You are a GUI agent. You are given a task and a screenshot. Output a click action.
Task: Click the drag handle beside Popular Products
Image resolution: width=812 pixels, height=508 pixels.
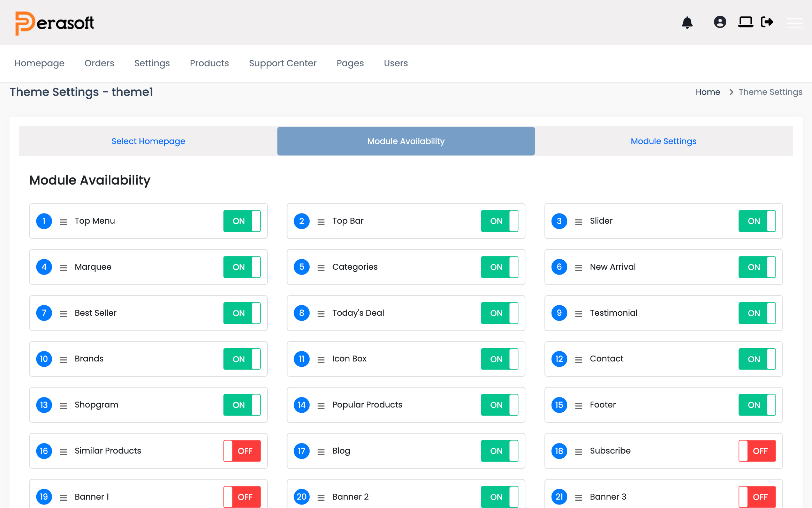click(x=321, y=406)
